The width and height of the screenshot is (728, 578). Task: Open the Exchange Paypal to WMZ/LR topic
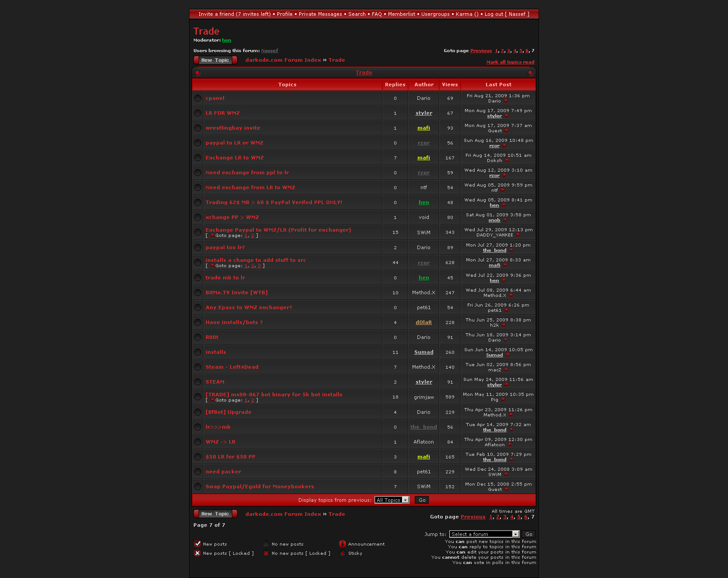pos(278,230)
